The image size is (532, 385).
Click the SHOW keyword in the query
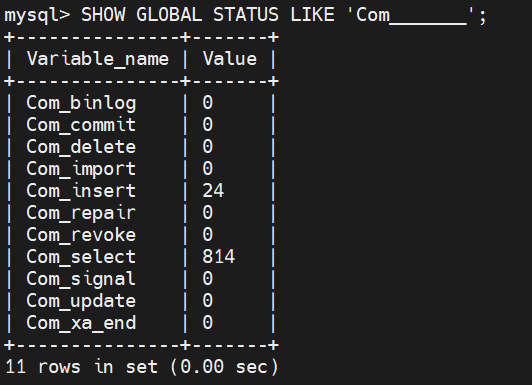tap(103, 15)
